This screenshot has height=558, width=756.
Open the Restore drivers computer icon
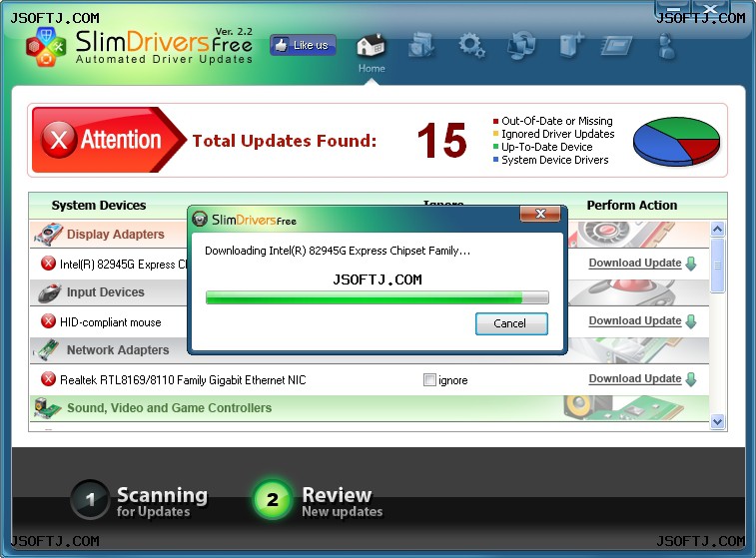point(521,46)
